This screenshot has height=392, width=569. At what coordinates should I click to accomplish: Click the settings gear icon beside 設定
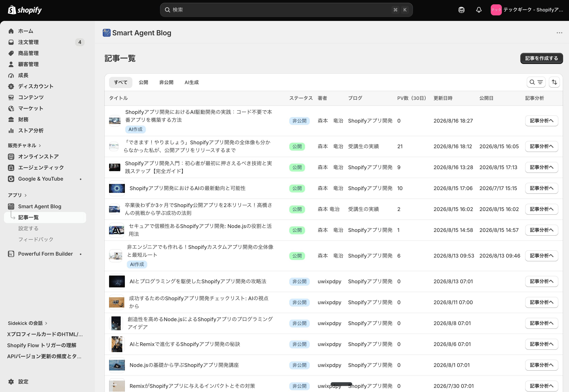(x=11, y=381)
